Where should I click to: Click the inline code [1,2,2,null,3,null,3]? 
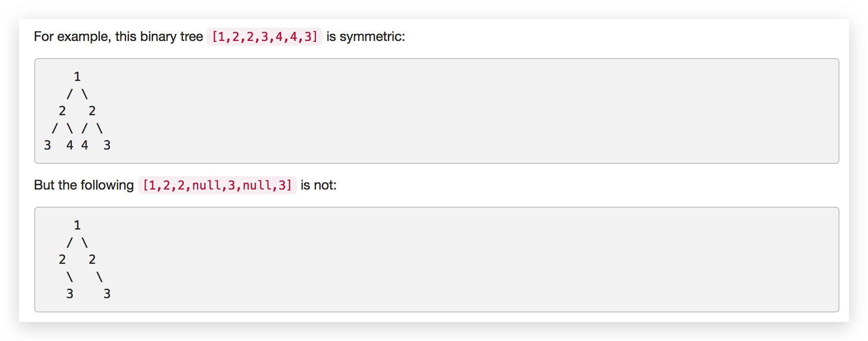point(217,185)
